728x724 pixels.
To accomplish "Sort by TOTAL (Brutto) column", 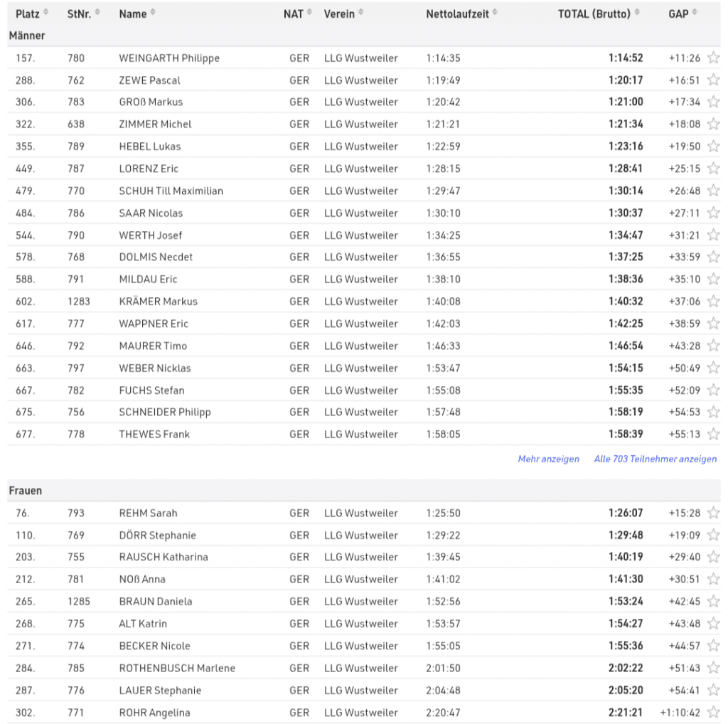I will coord(599,14).
